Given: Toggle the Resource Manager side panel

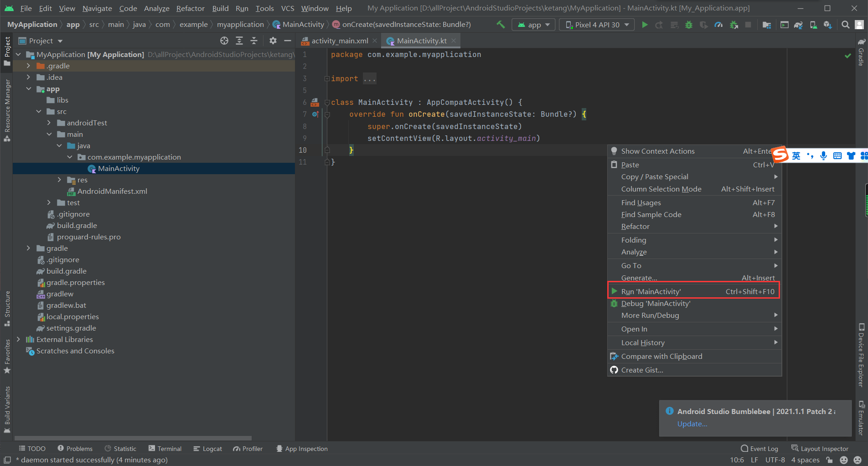Looking at the screenshot, I should [x=7, y=109].
